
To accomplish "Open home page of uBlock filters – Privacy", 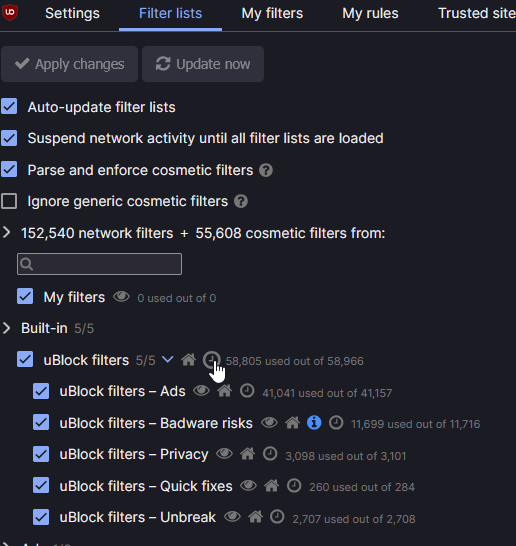I will 248,454.
